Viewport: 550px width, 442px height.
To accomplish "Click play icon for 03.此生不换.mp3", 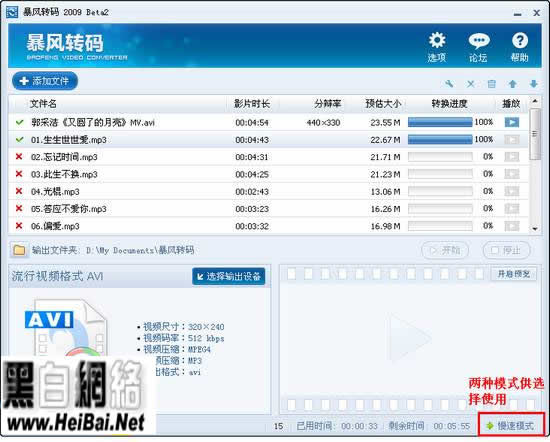I will point(512,174).
